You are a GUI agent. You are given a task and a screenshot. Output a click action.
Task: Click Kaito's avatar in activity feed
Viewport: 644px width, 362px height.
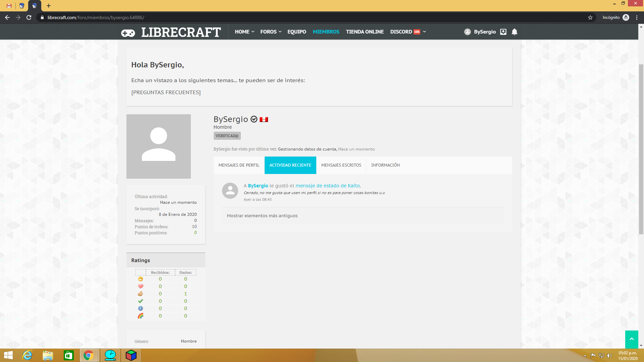[230, 191]
